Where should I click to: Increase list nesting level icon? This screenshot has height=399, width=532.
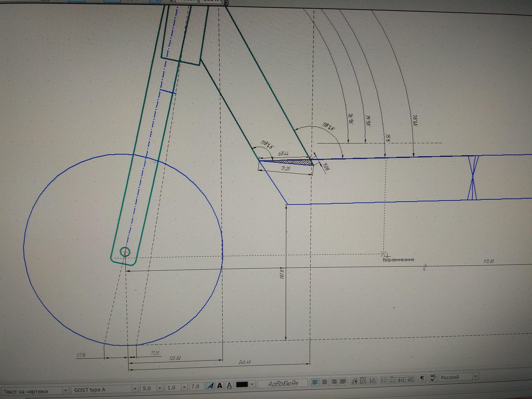click(x=402, y=379)
